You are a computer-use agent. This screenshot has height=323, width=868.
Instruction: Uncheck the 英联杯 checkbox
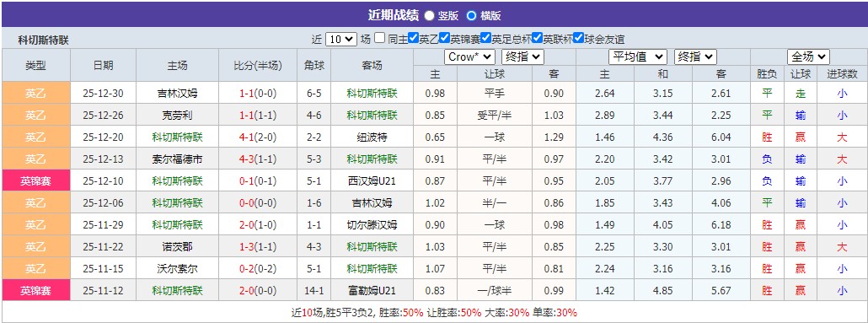[537, 38]
